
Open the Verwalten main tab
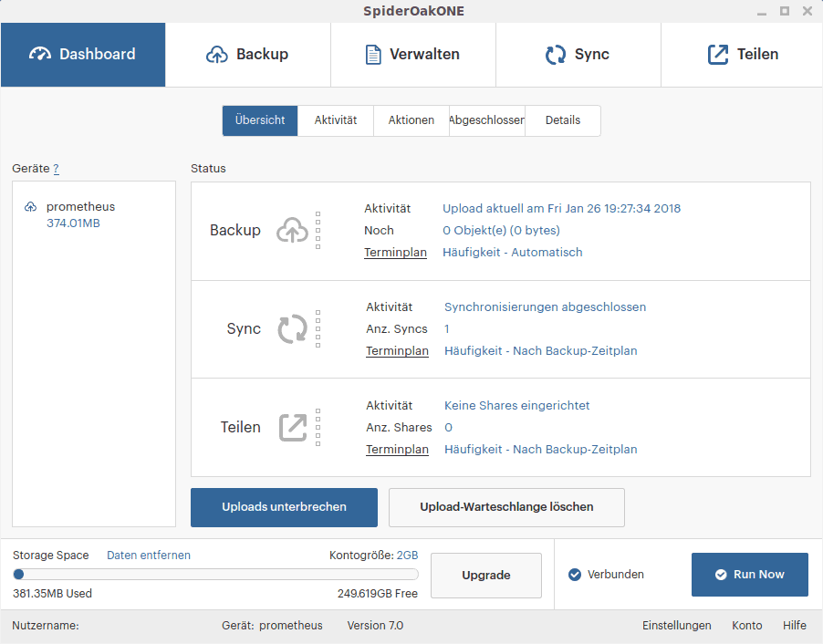pyautogui.click(x=413, y=55)
